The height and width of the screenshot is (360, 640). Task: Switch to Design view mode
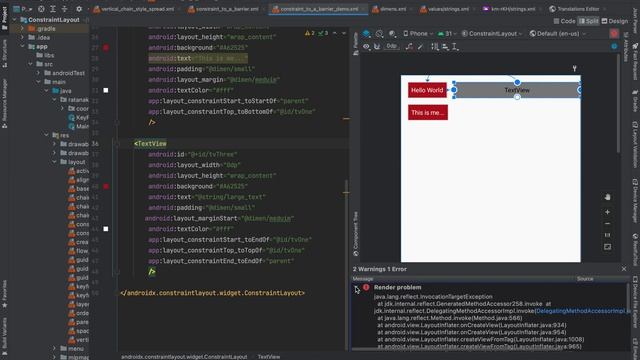(615, 21)
